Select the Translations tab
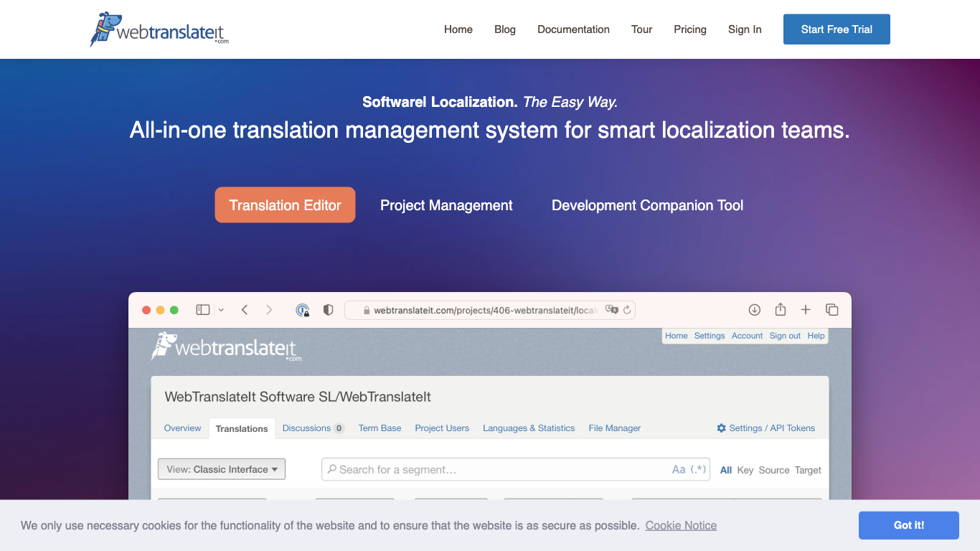Screen dimensions: 980x551 pyautogui.click(x=242, y=428)
